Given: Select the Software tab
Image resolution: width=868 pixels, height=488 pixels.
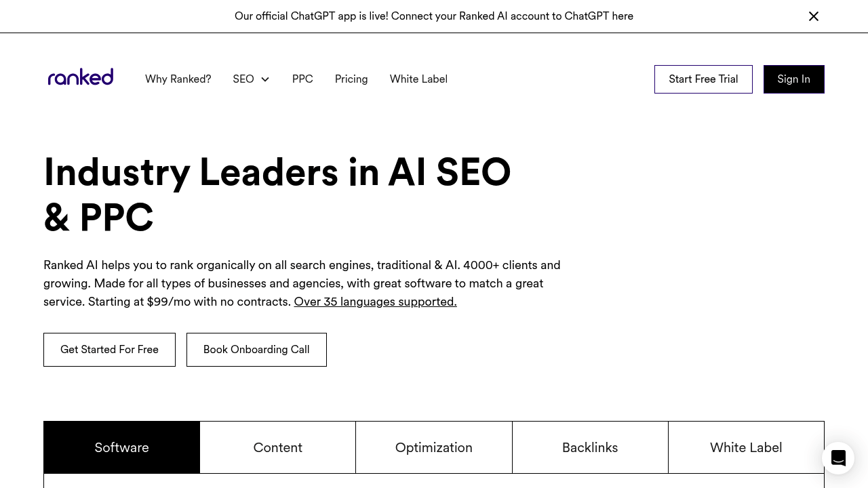Looking at the screenshot, I should coord(122,447).
